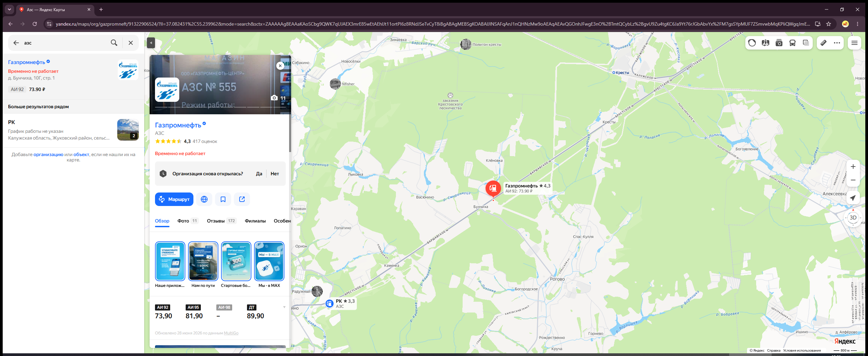Screen dimensions: 868x356
Task: Click the организацию add link
Action: [x=48, y=154]
